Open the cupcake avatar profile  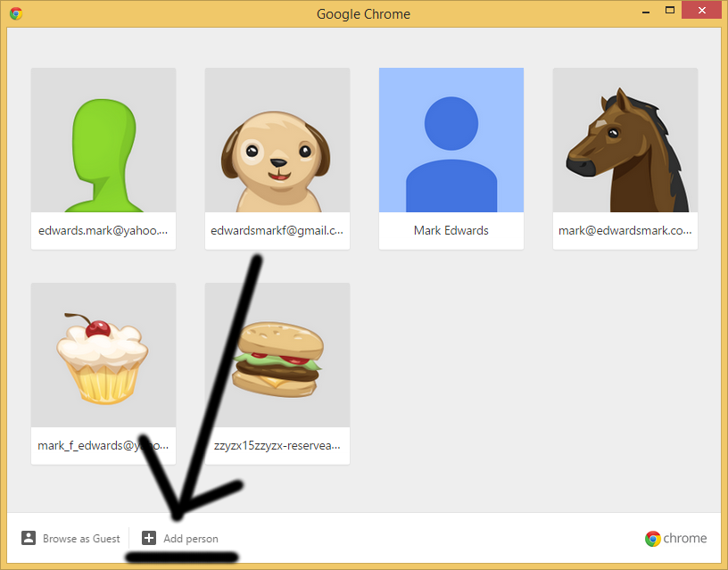103,355
